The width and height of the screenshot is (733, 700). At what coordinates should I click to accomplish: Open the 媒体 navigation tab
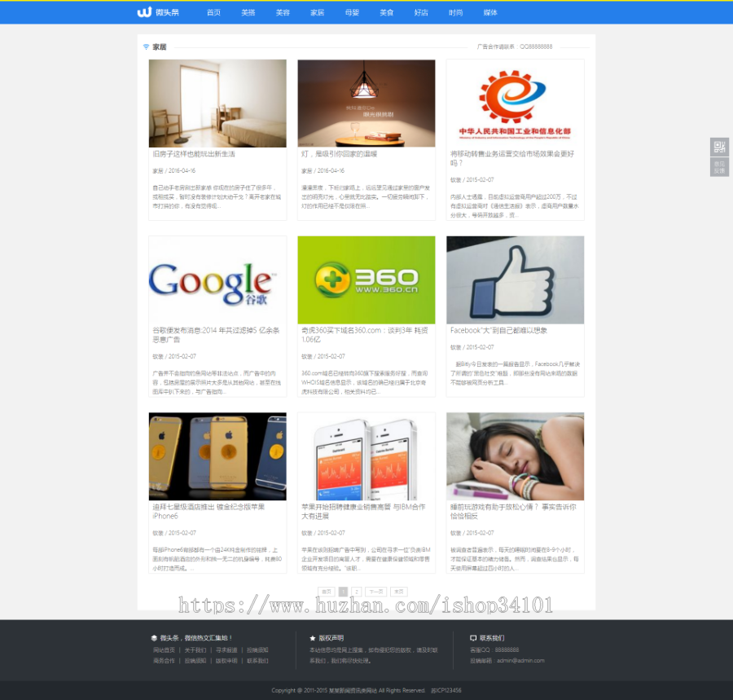point(490,12)
